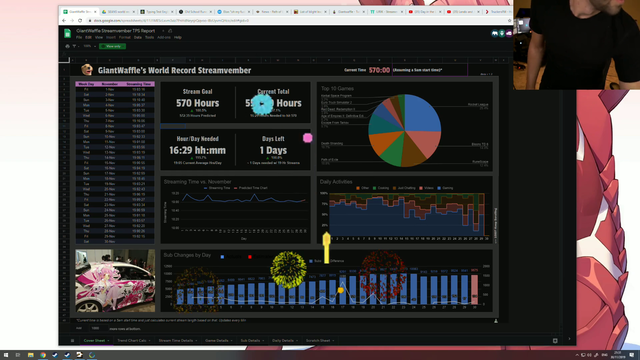Bookmark this page with the star icon
This screenshot has width=640, height=360.
pyautogui.click(x=509, y=20)
